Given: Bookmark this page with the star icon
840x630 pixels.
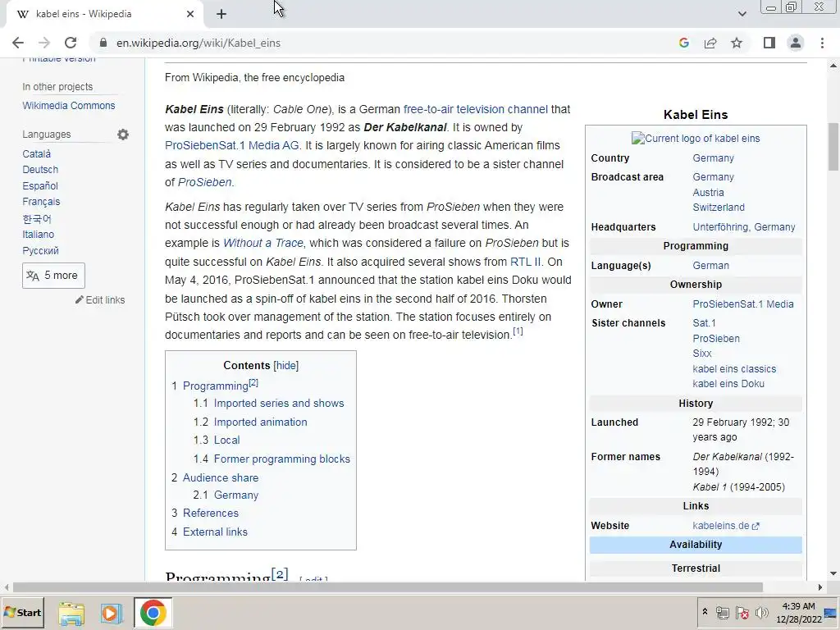Looking at the screenshot, I should (x=737, y=43).
